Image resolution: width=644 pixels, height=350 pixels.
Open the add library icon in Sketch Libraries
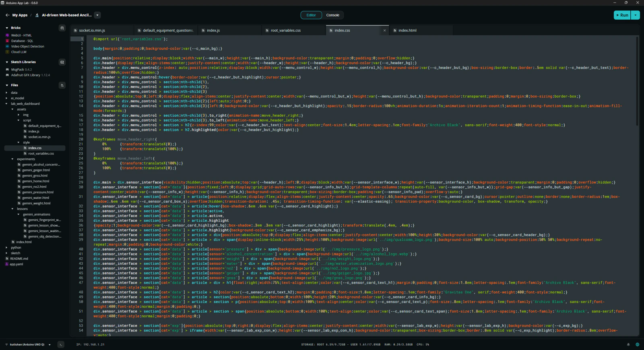pos(62,62)
